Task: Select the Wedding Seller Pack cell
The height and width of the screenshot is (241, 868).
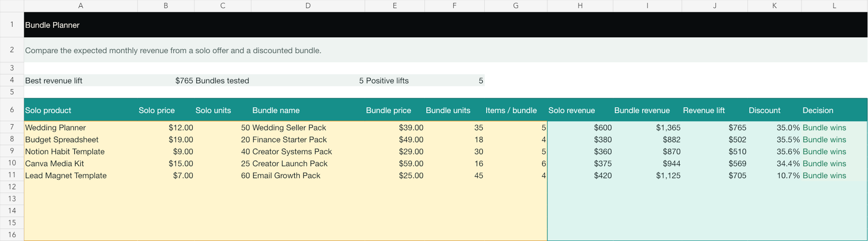Action: [x=308, y=127]
